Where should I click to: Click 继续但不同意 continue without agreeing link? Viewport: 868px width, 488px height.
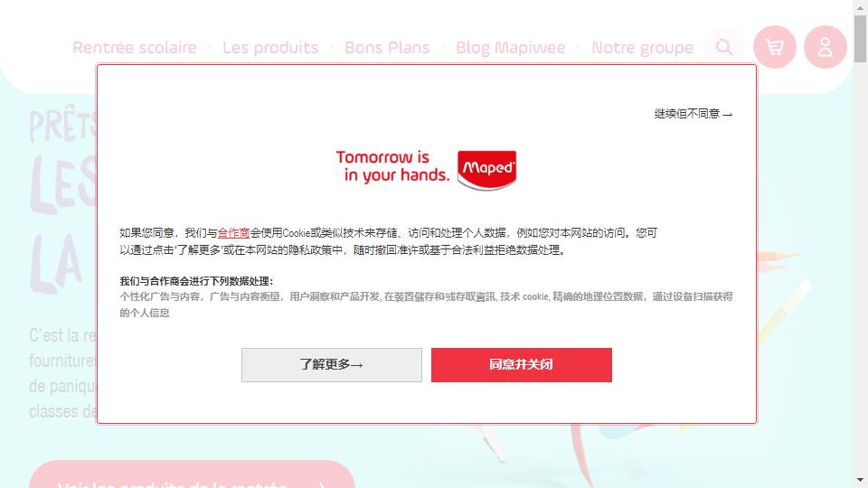coord(693,114)
